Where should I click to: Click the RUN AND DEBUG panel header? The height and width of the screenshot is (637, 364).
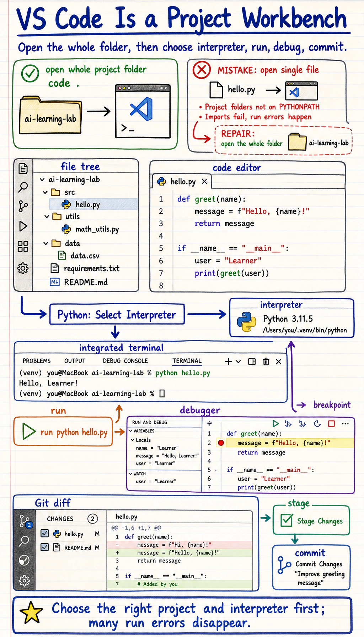coord(150,422)
